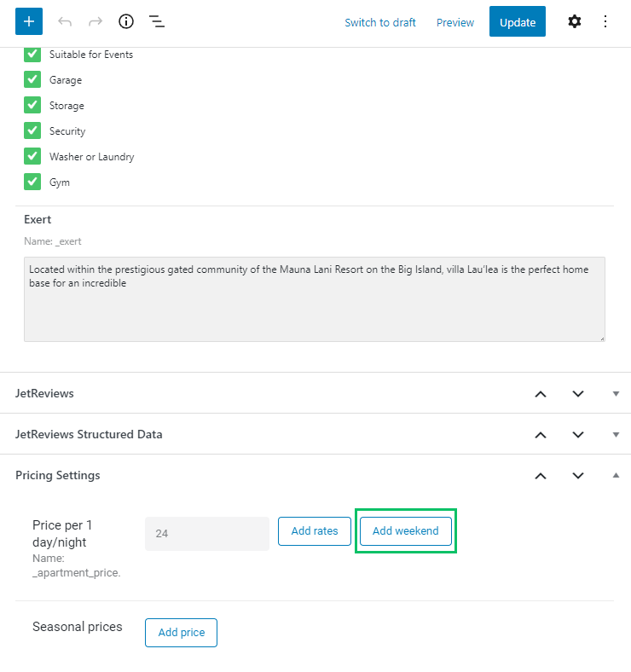This screenshot has height=672, width=631.
Task: Click the Exert field label
Action: [38, 219]
